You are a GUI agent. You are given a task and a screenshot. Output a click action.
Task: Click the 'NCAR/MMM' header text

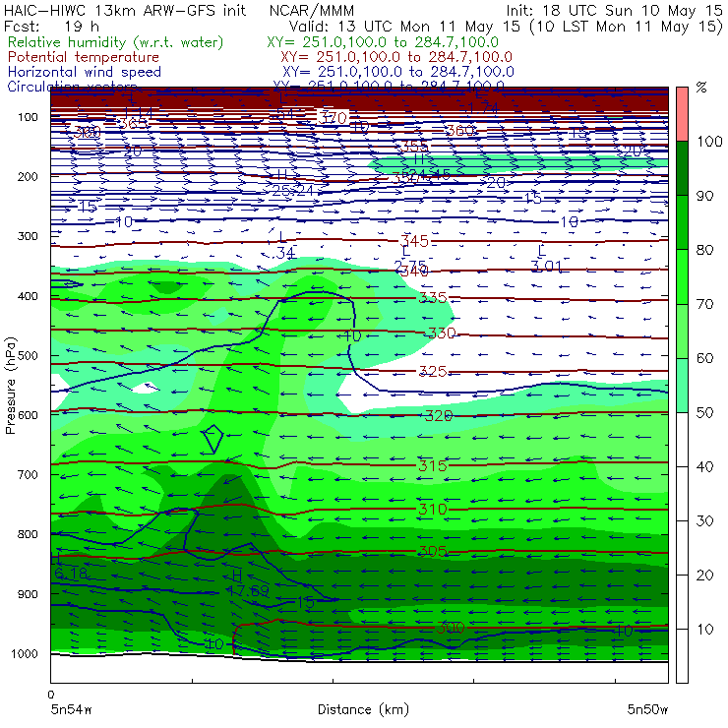312,11
